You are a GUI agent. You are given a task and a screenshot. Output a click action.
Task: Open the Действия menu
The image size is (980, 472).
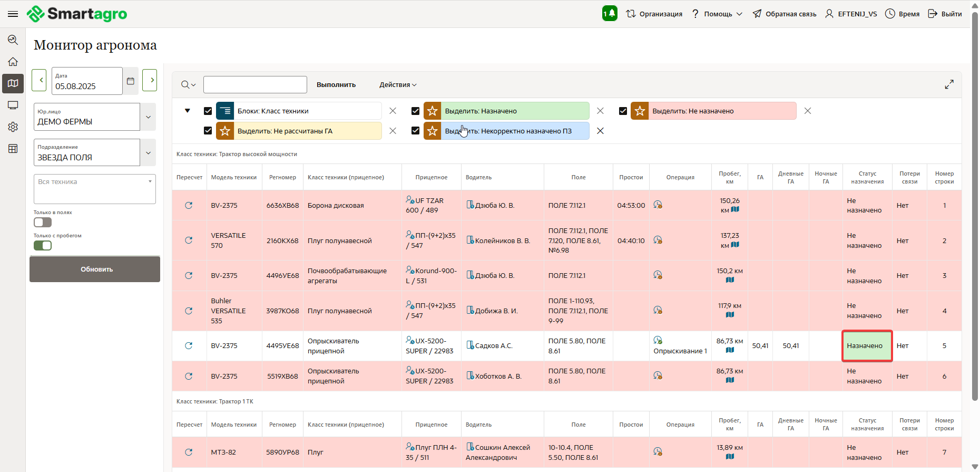pos(398,85)
